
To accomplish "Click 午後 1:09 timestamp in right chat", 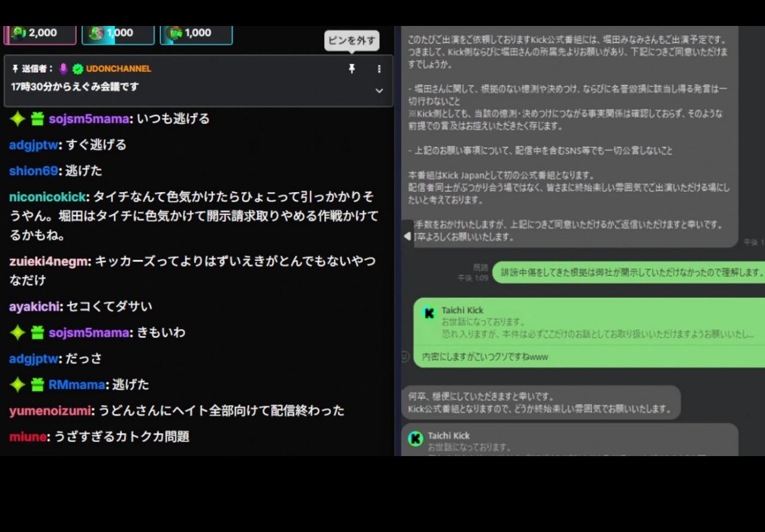I will [x=473, y=278].
